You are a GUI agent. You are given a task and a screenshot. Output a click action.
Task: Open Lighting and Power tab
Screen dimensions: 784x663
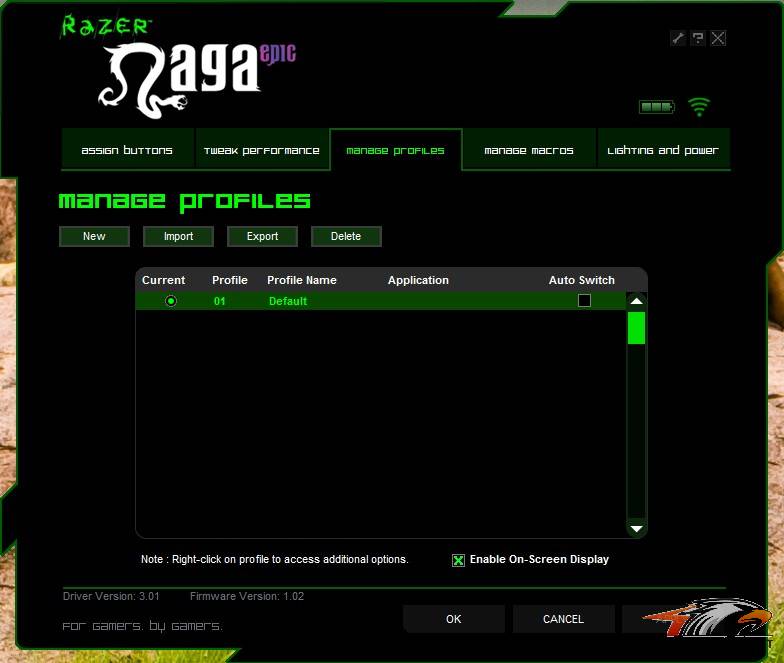pos(663,150)
